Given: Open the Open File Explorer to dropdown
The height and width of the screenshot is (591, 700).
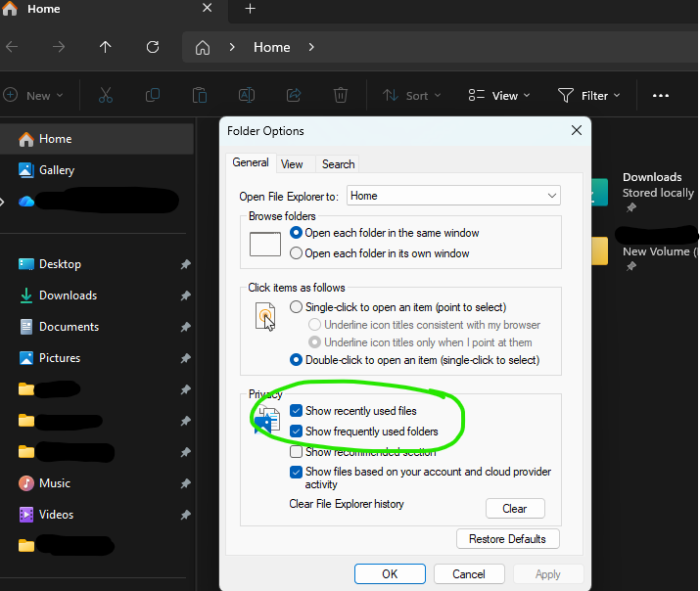Looking at the screenshot, I should [x=453, y=196].
